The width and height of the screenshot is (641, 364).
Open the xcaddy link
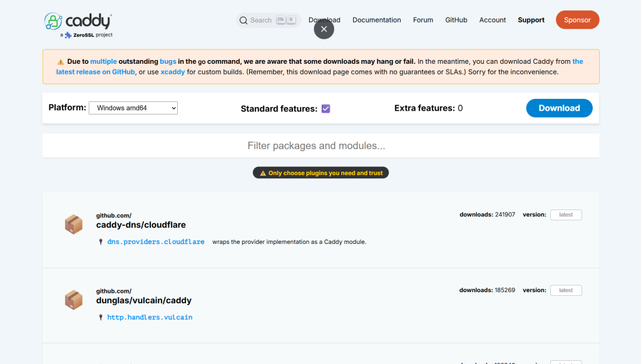(x=173, y=72)
